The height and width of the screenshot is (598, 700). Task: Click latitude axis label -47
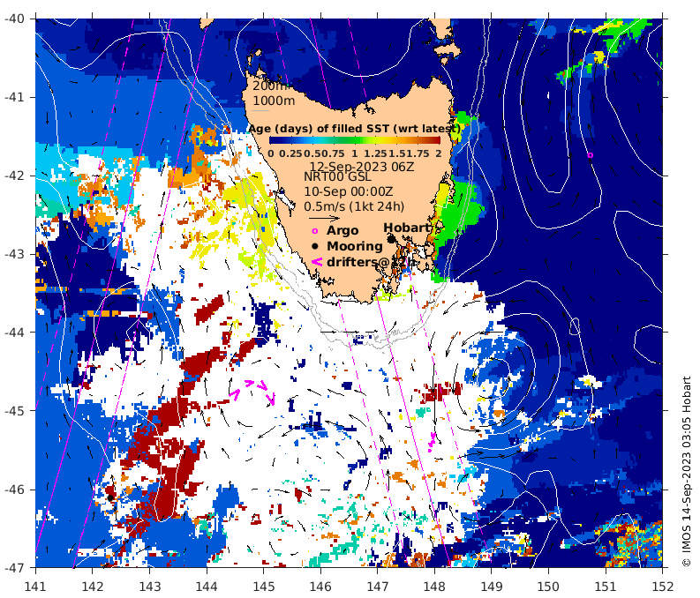14,568
